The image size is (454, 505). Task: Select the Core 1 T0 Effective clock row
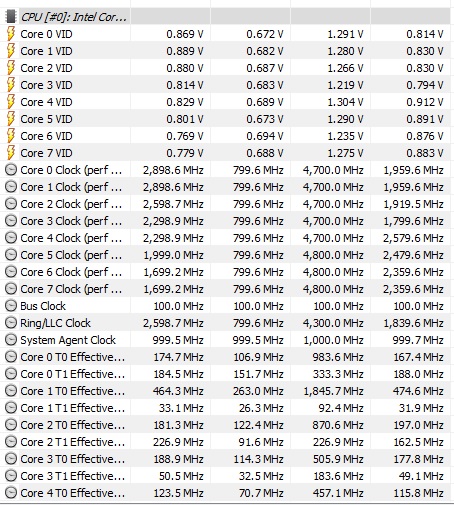coord(227,391)
